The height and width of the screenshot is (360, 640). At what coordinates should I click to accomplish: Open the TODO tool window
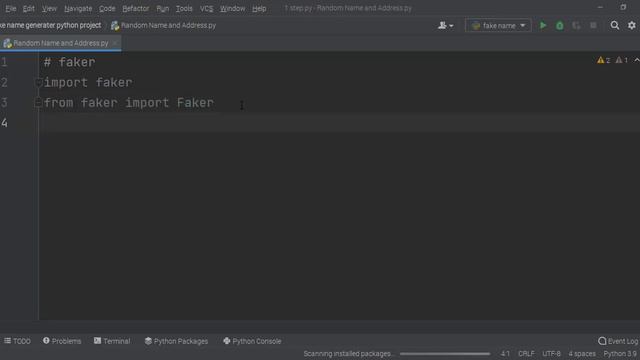click(x=17, y=341)
